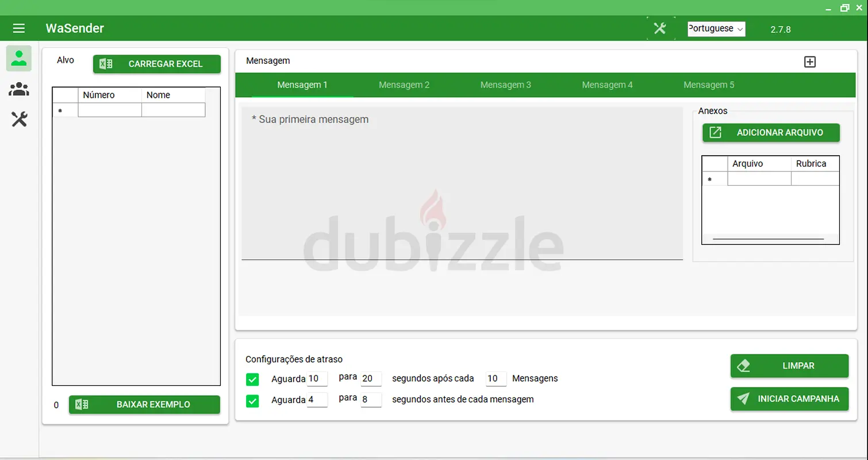Click the wrench settings icon in header
This screenshot has height=460, width=868.
[660, 28]
